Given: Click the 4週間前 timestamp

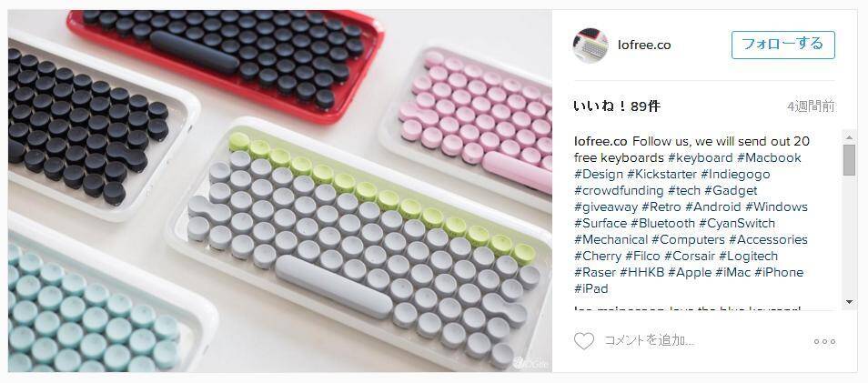Looking at the screenshot, I should click(811, 106).
